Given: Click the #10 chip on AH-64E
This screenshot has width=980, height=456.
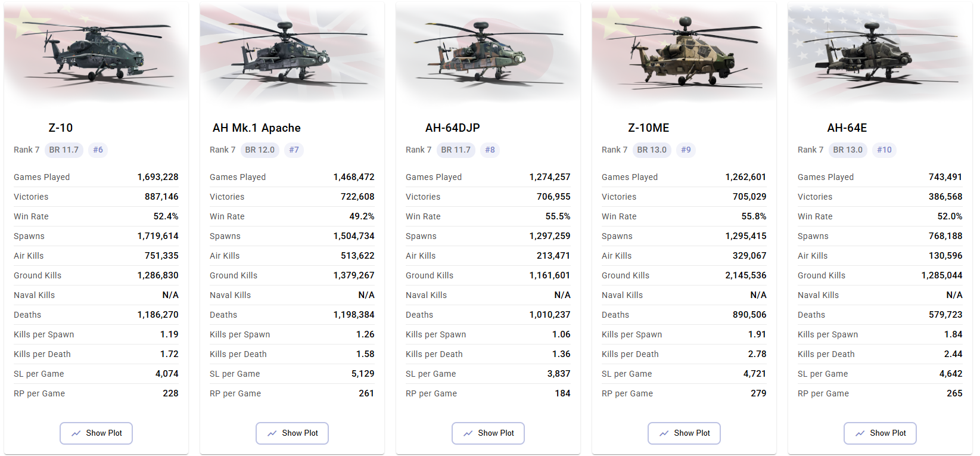Looking at the screenshot, I should (x=885, y=150).
